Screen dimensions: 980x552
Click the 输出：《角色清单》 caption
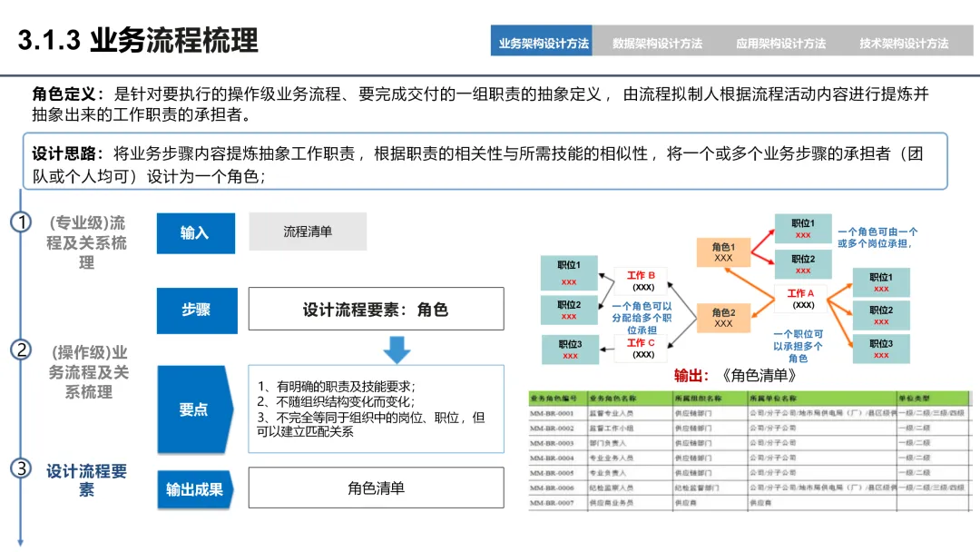tap(736, 375)
